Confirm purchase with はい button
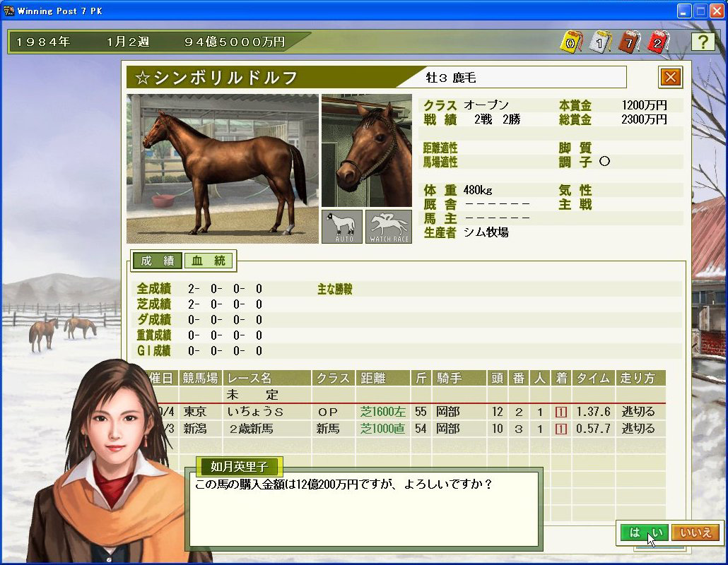Image resolution: width=728 pixels, height=565 pixels. (x=645, y=533)
